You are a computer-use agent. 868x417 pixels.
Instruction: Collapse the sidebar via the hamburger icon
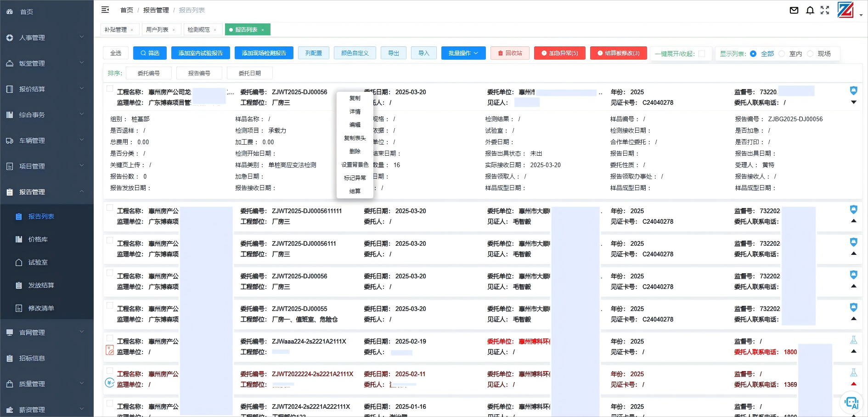coord(105,10)
